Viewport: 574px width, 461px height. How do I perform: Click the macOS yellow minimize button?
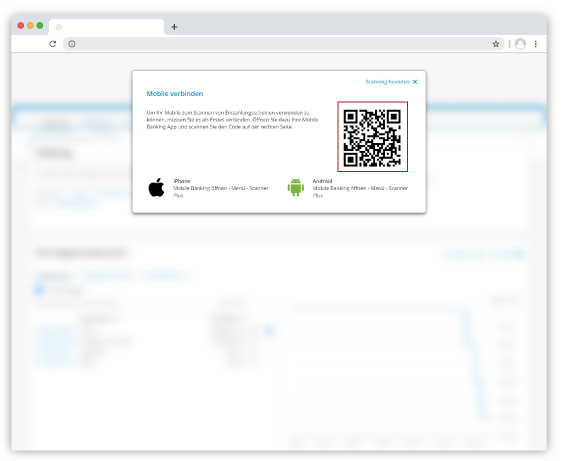click(x=30, y=25)
